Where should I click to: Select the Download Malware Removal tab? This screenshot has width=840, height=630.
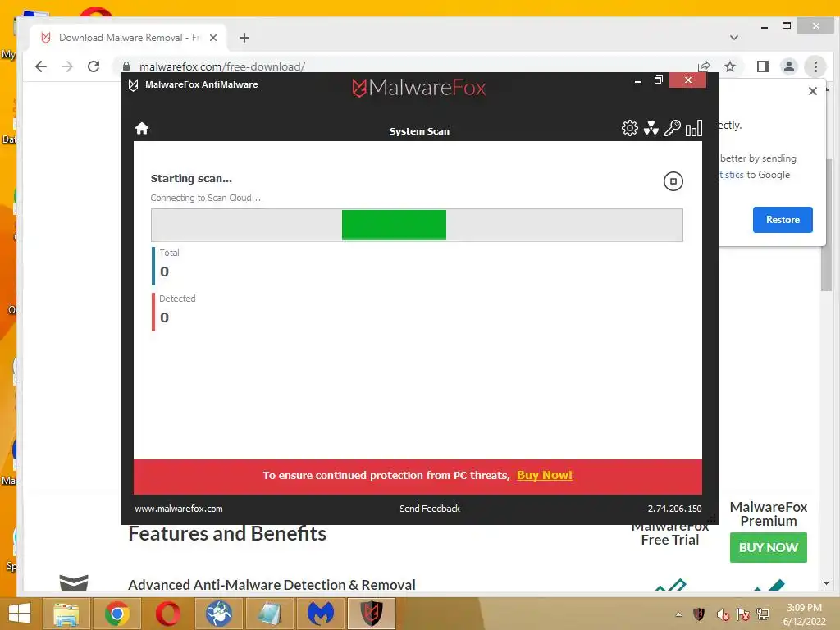[129, 38]
